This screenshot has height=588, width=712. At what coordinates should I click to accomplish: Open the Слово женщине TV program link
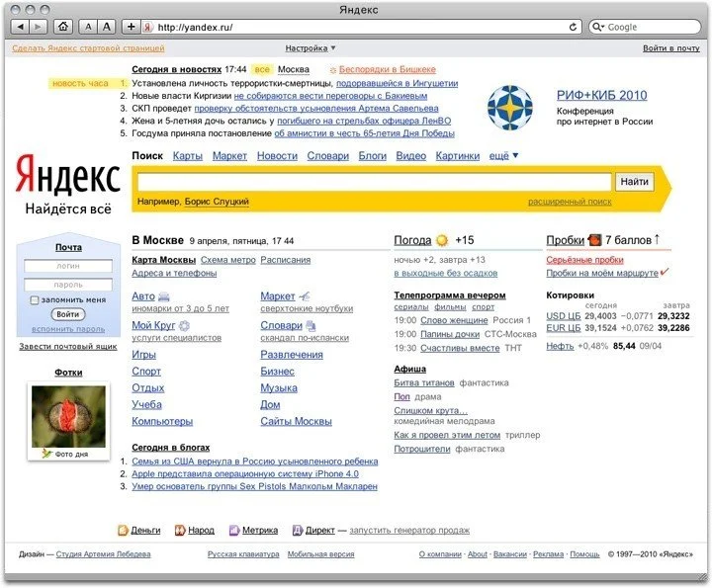(x=454, y=320)
